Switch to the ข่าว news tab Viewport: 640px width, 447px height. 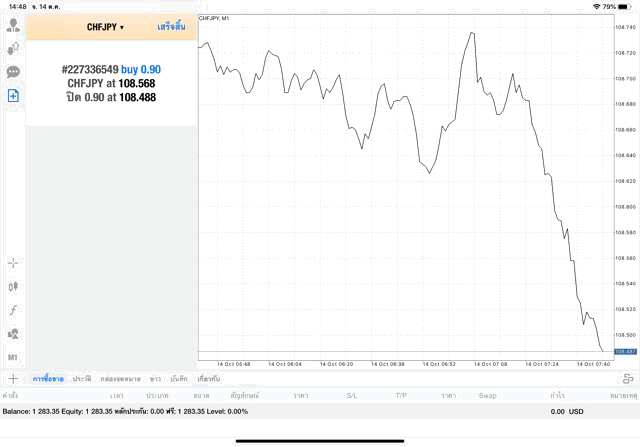coord(155,379)
